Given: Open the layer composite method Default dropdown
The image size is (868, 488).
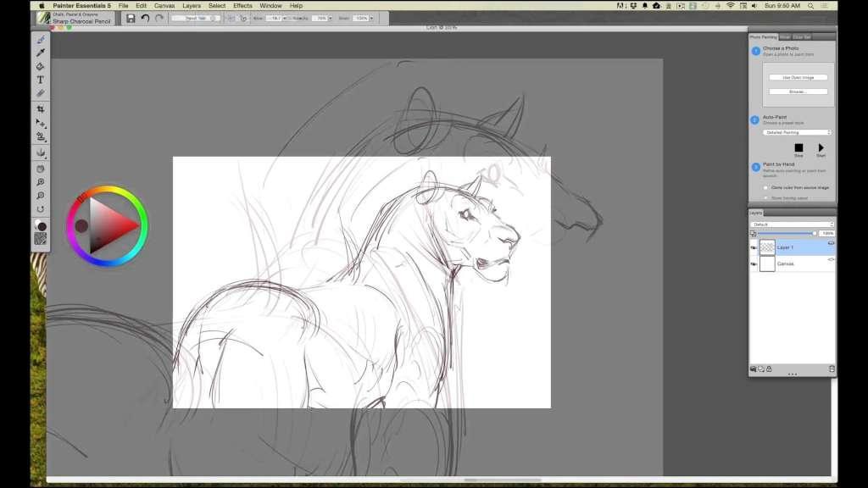Looking at the screenshot, I should tap(793, 225).
